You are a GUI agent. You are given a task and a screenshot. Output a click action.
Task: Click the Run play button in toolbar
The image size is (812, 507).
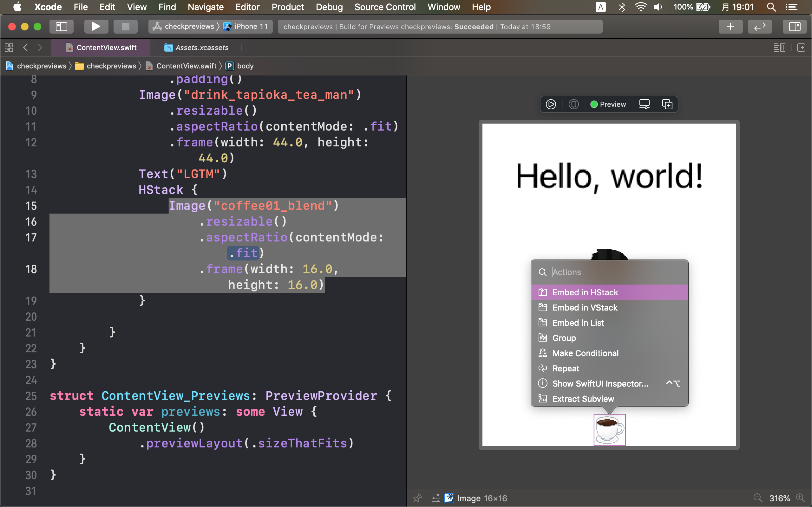pyautogui.click(x=95, y=27)
